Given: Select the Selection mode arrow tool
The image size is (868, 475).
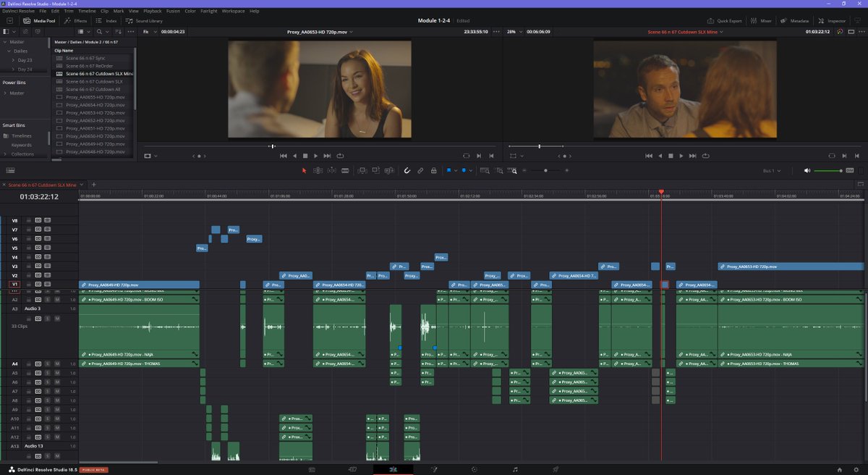Looking at the screenshot, I should 304,171.
